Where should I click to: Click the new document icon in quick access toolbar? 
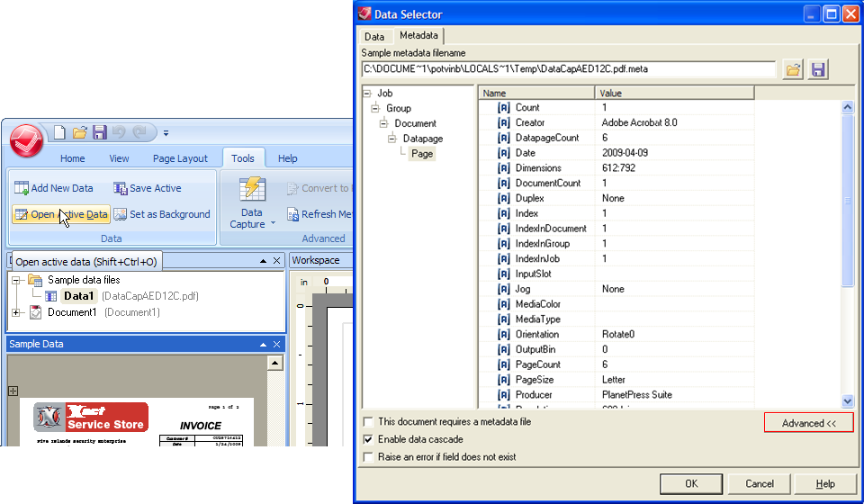pos(60,133)
